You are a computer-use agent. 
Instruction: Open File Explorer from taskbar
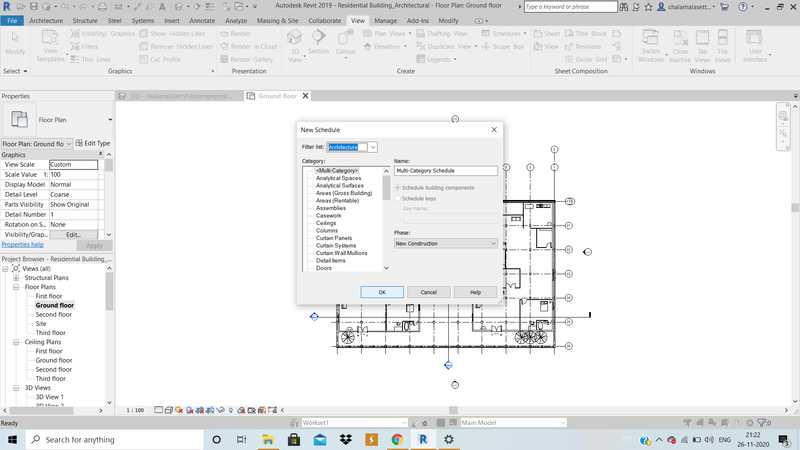pos(268,440)
